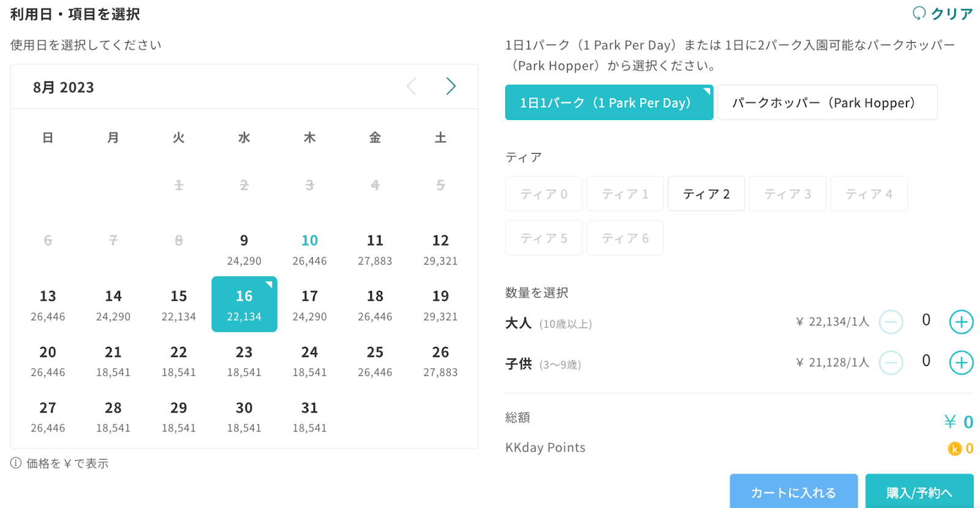Select パークホッパー (Park Hopper) option
Screen dimensions: 980x508
coord(826,102)
